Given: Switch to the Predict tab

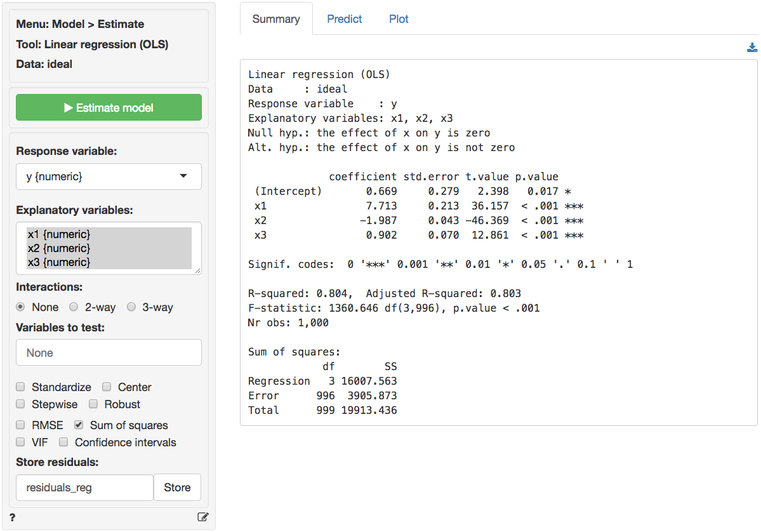Looking at the screenshot, I should tap(344, 19).
